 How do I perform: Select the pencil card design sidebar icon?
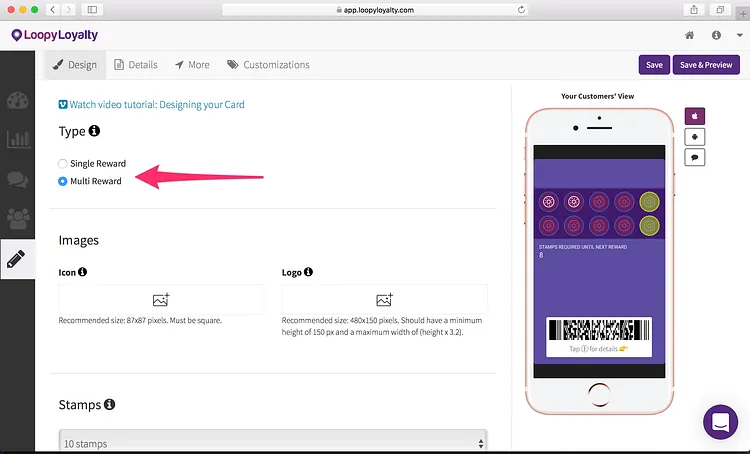click(16, 259)
